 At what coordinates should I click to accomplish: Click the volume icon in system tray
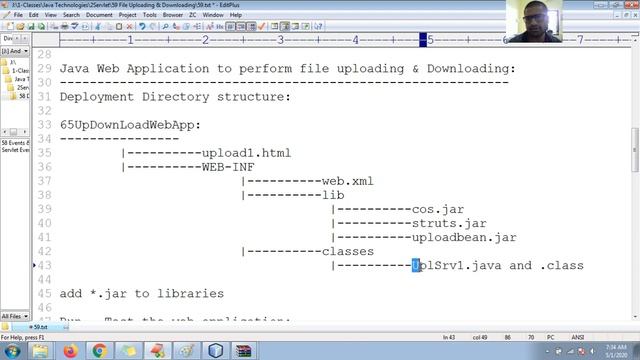(x=592, y=351)
